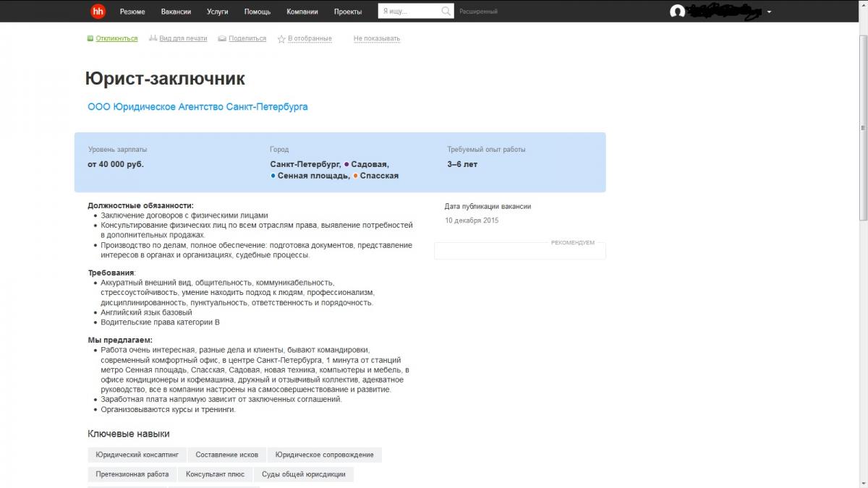Image resolution: width=868 pixels, height=488 pixels.
Task: Click the green Откликнуться icon
Action: pos(90,39)
